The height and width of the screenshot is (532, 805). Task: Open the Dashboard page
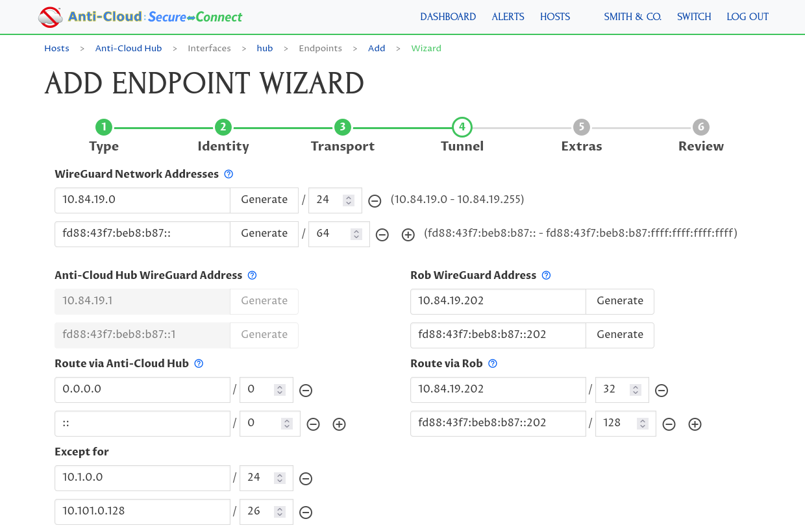[x=448, y=17]
